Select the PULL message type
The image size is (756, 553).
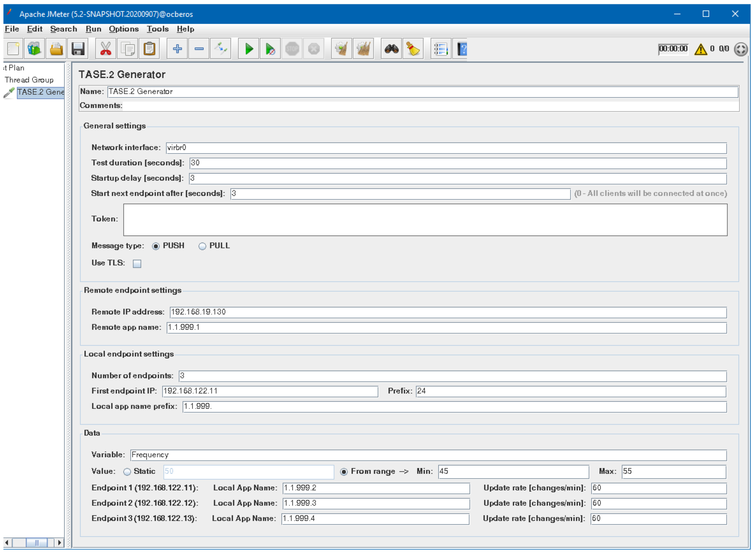[202, 246]
